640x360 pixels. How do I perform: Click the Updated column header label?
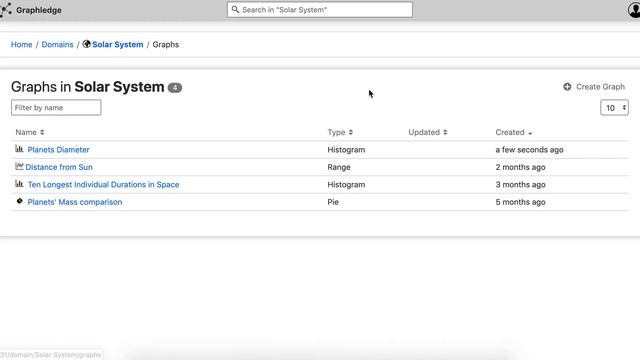[x=424, y=132]
